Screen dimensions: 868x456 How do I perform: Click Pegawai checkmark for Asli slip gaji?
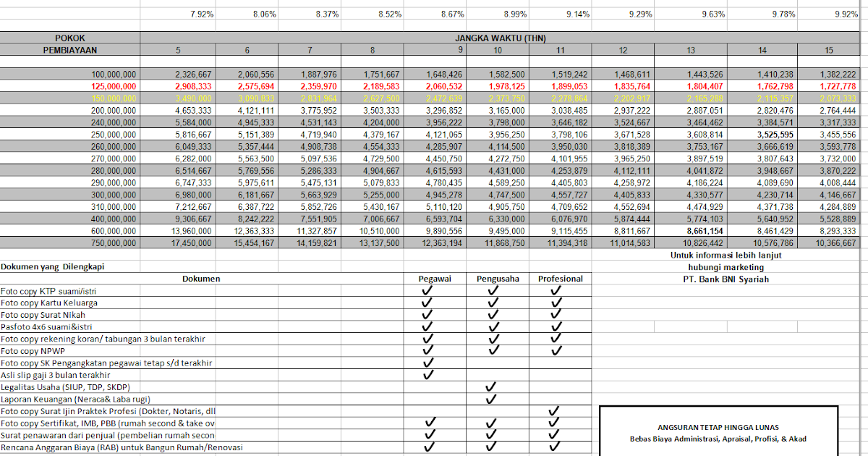coord(428,374)
